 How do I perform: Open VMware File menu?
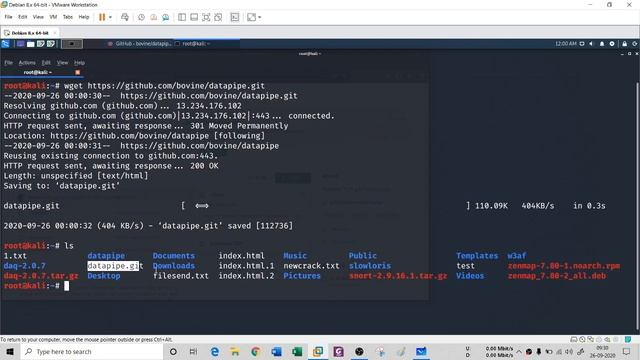coord(9,17)
